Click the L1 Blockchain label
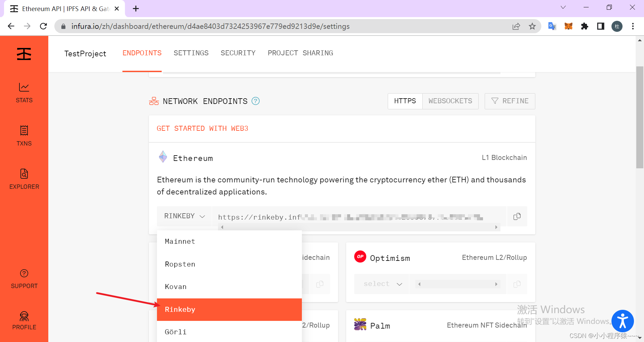Screen dimensions: 644x342 (x=504, y=158)
